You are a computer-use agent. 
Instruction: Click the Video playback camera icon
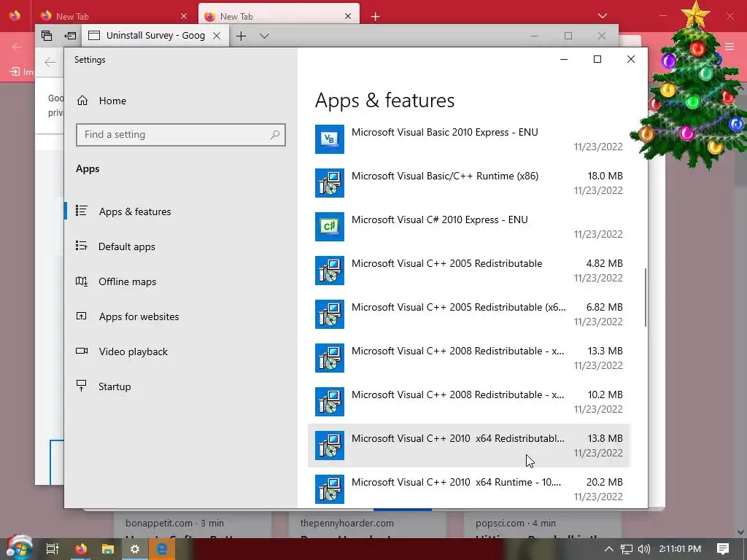82,351
